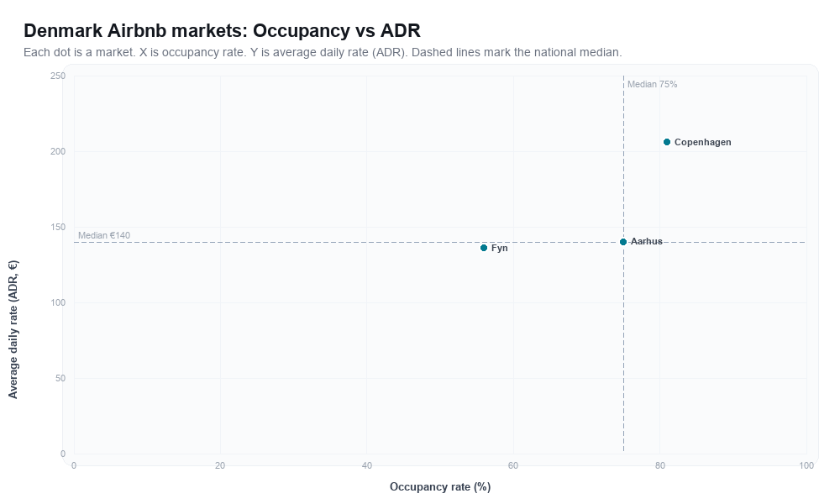Click the x-axis tick label 20
This screenshot has width=840, height=504.
220,466
